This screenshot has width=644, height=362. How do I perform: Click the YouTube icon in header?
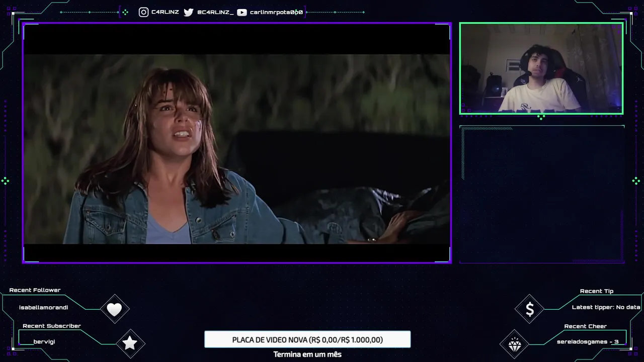pos(242,12)
